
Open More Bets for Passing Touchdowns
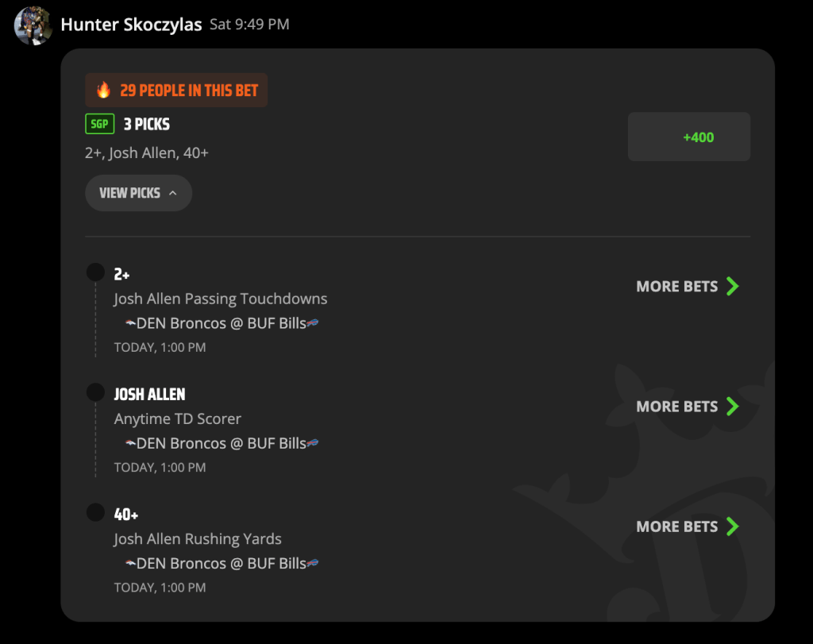[x=687, y=286]
